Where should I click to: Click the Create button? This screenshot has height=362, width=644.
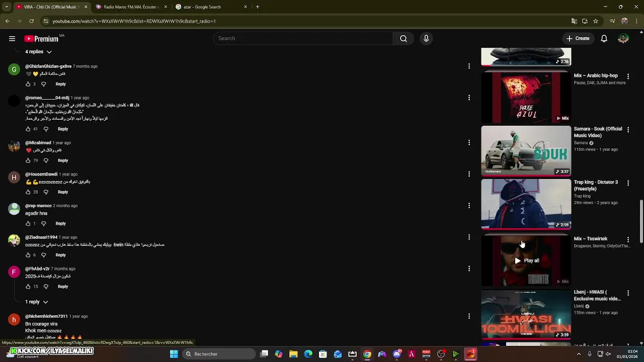point(578,39)
